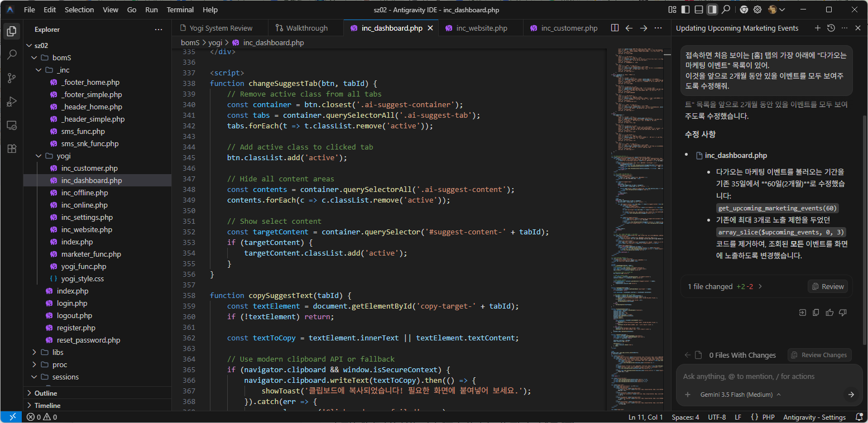This screenshot has width=868, height=423.
Task: Open notifications bell in status bar
Action: [x=859, y=417]
